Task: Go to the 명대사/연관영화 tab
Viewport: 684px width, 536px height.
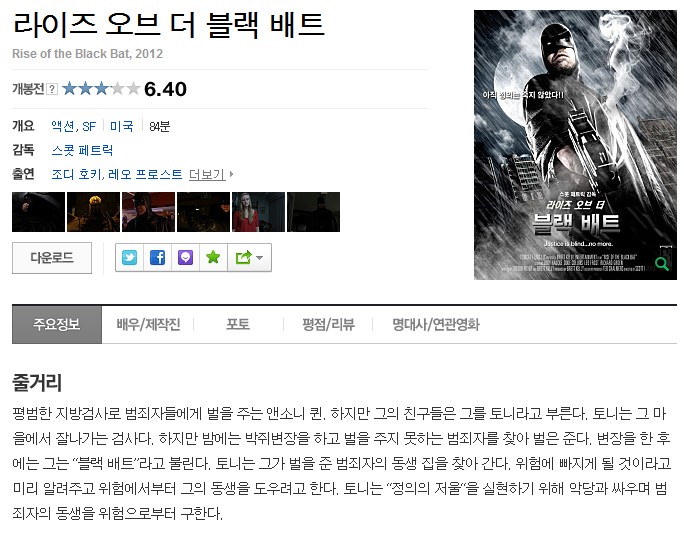Action: [436, 324]
